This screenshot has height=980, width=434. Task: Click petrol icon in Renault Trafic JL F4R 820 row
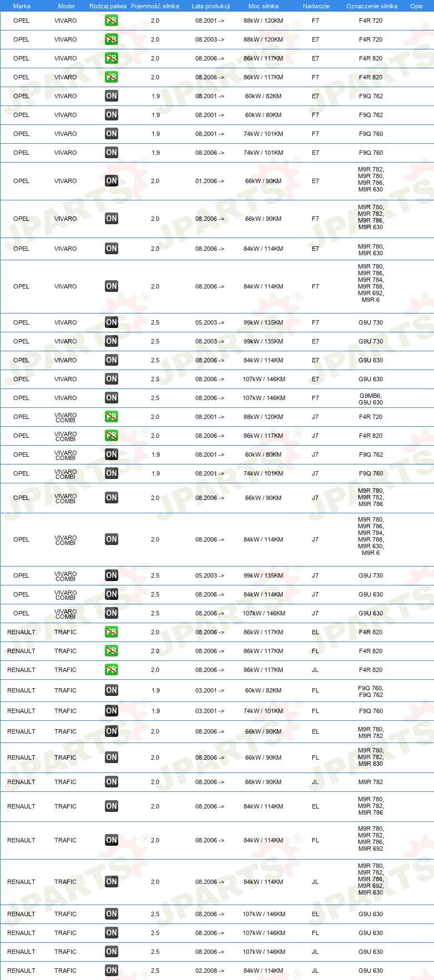click(x=112, y=670)
